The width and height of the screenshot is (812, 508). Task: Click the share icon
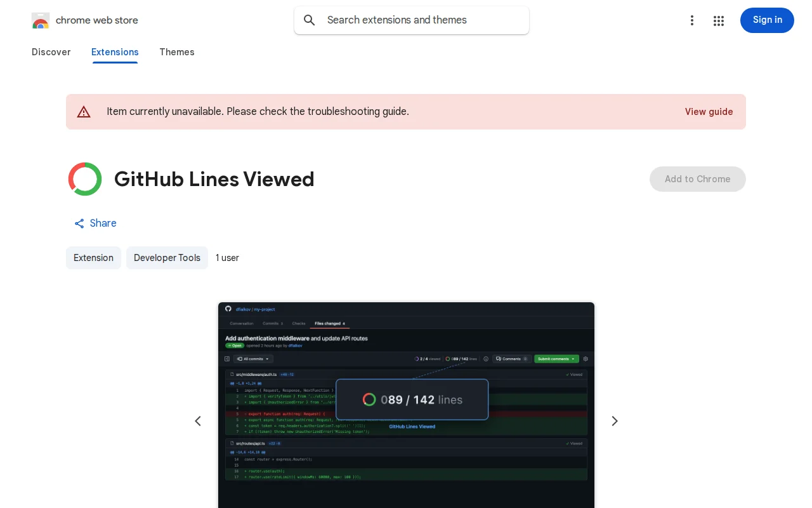(x=79, y=224)
